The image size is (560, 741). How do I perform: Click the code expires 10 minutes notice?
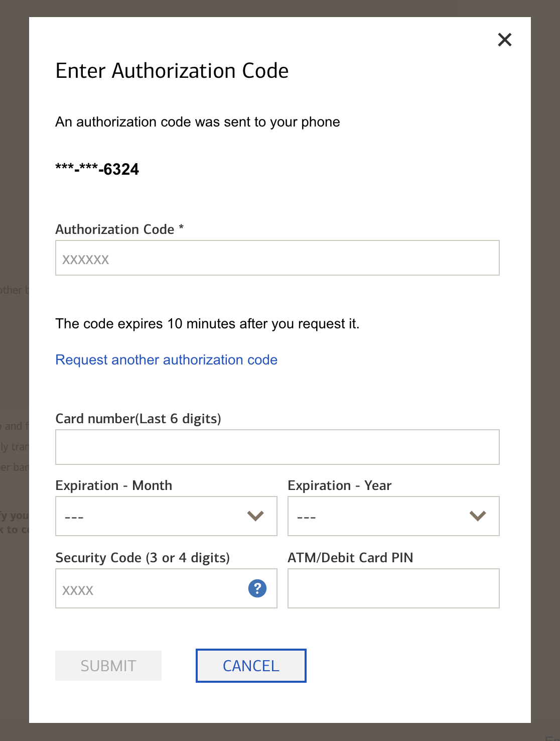pos(207,324)
